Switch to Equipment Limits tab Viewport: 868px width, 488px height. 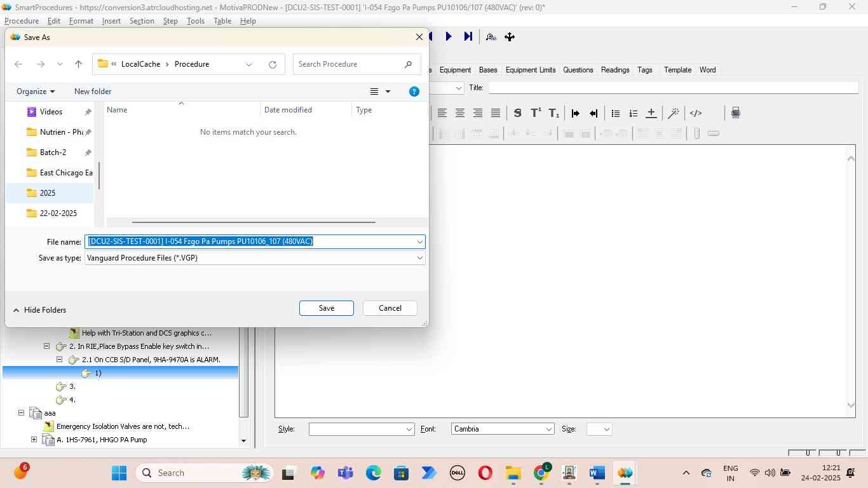point(531,70)
